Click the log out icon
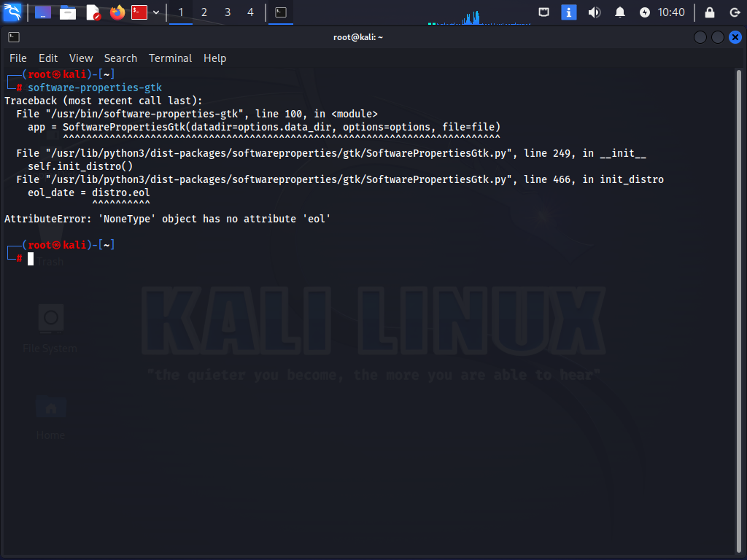 tap(735, 12)
